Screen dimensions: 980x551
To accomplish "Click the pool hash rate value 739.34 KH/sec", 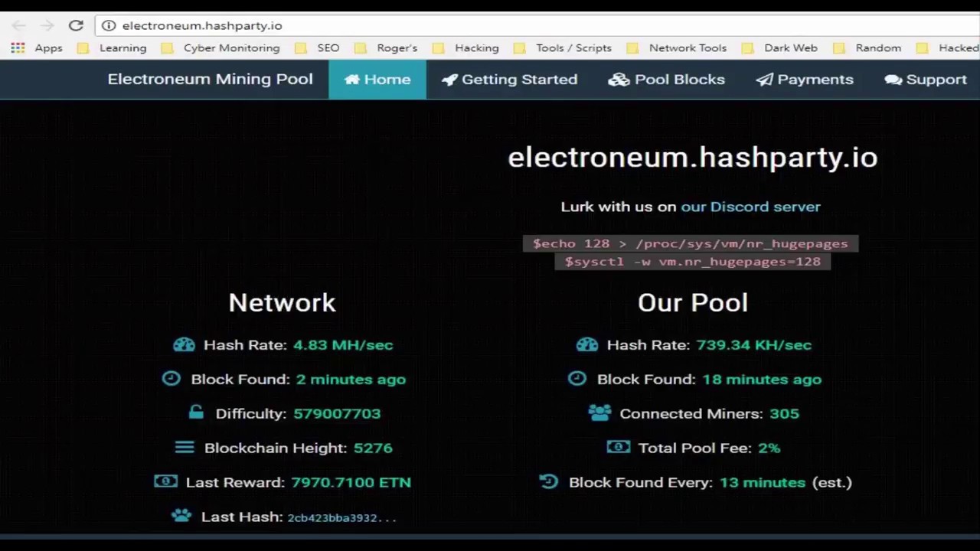I will 753,345.
